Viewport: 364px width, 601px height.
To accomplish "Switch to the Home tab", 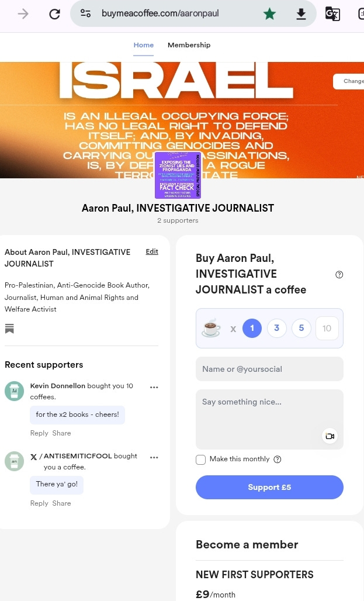I will pyautogui.click(x=144, y=45).
